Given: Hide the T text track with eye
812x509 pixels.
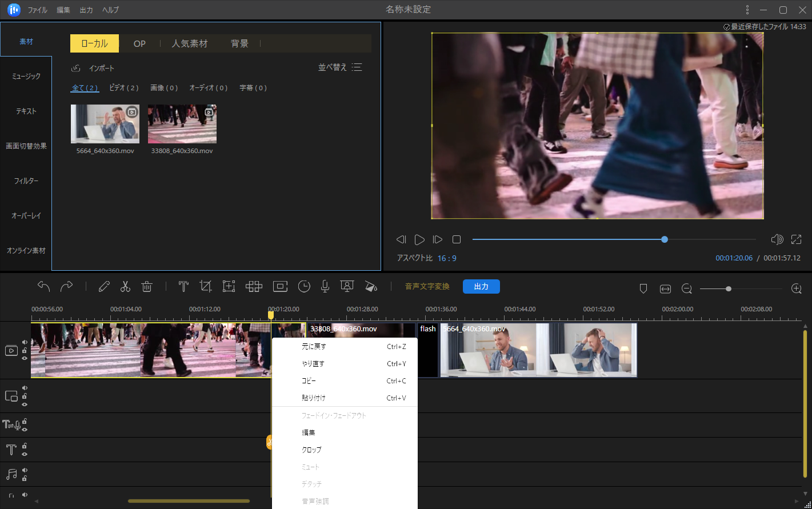Looking at the screenshot, I should [25, 454].
